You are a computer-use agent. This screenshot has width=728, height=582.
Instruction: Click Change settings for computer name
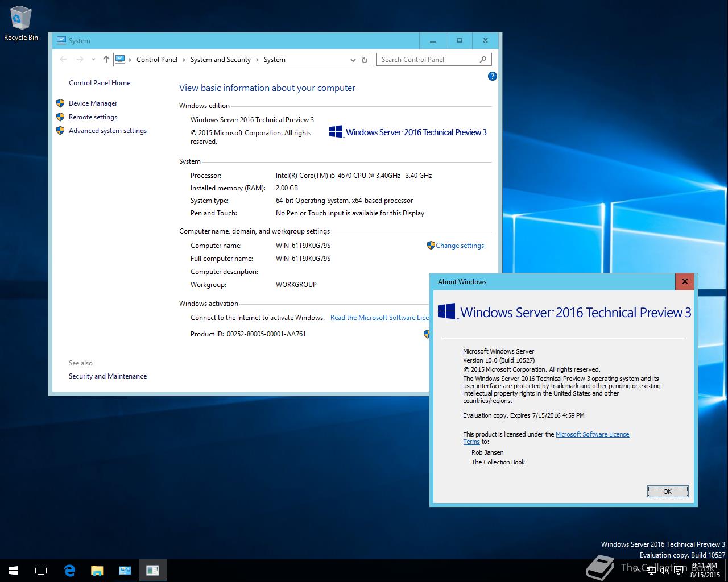coord(460,246)
